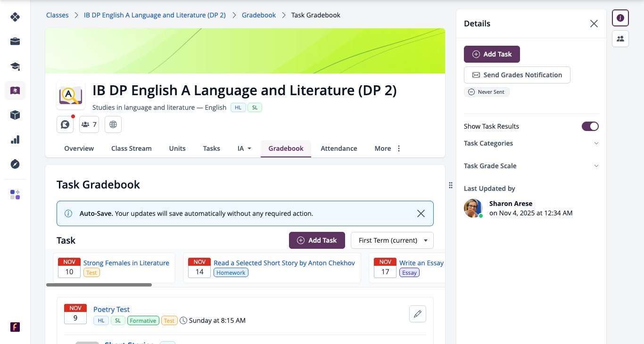Click the Test tag on Strong Females
The image size is (644, 344).
click(91, 272)
